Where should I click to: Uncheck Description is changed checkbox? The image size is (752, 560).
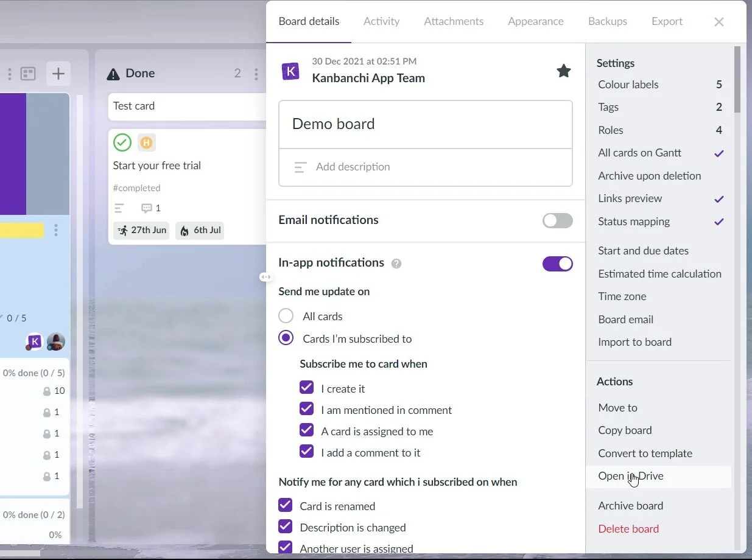285,527
